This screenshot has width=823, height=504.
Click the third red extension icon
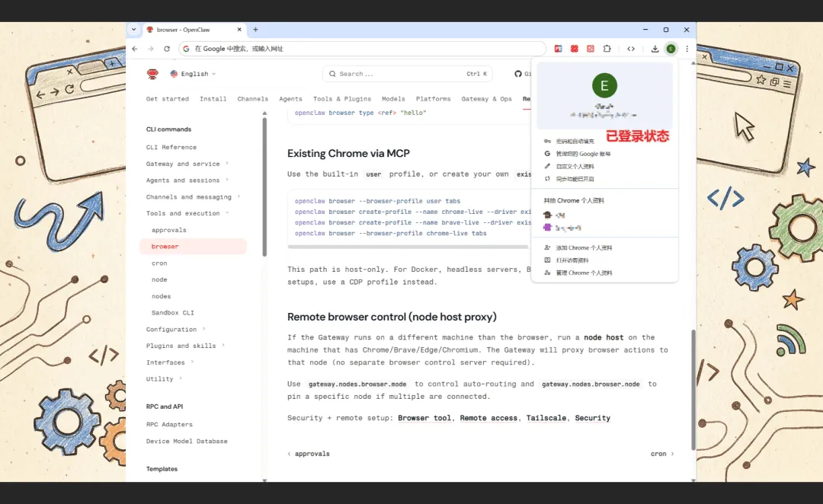[591, 49]
